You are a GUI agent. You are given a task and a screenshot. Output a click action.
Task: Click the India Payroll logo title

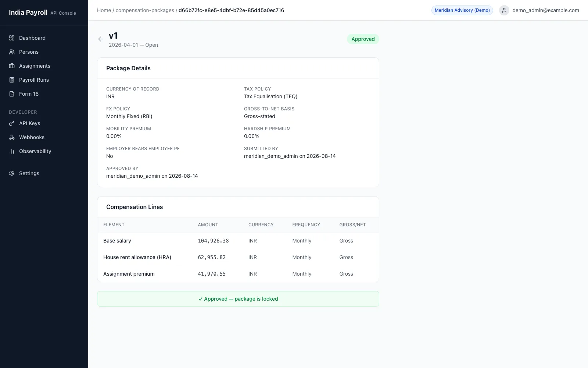(x=28, y=13)
